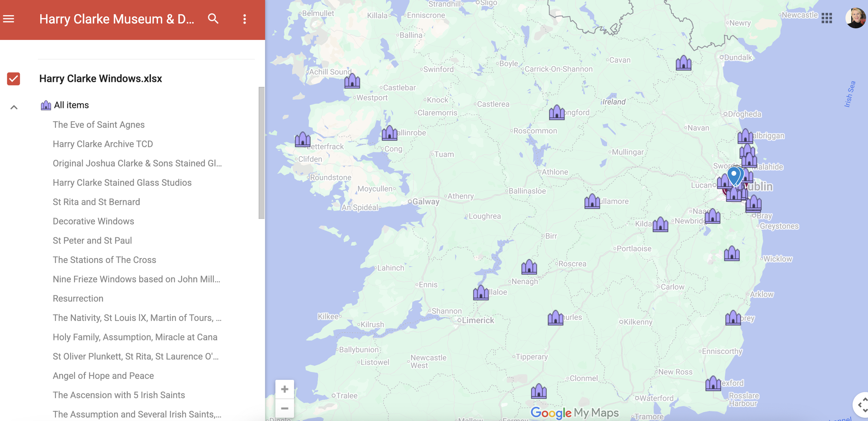Open the Angel of Hope and Peace entry
The width and height of the screenshot is (868, 421).
103,376
